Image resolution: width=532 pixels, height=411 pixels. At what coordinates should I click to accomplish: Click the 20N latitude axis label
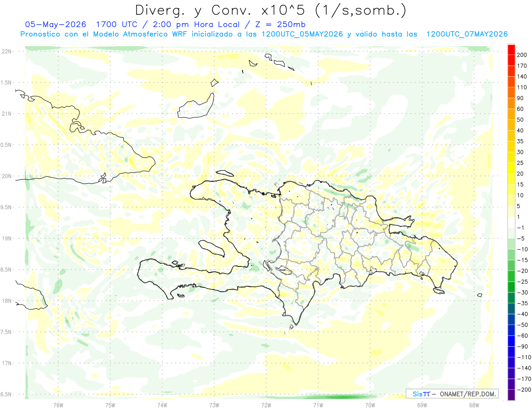point(6,176)
